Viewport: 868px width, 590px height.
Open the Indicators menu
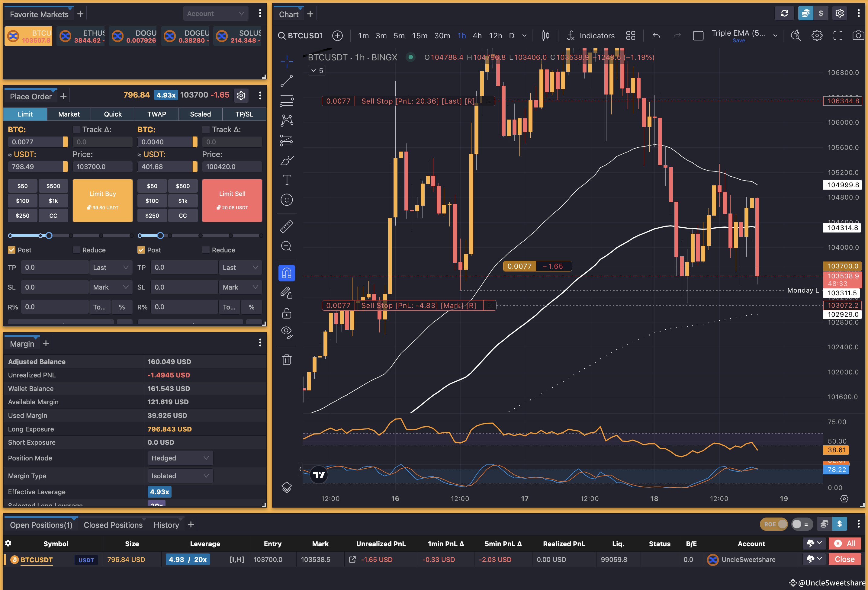click(x=590, y=35)
